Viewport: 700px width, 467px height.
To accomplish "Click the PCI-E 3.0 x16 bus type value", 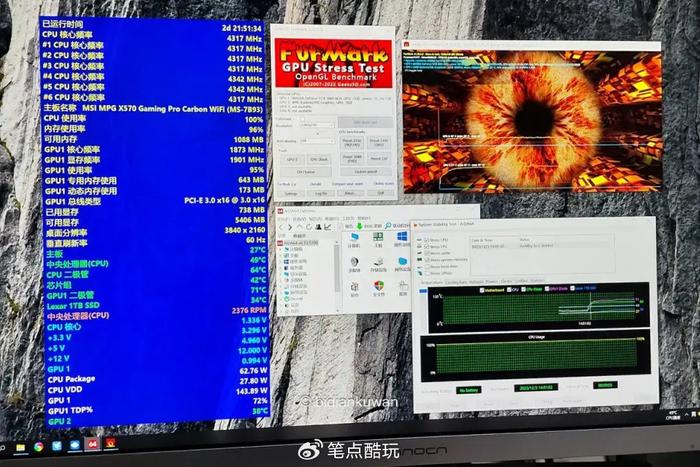I will [224, 200].
